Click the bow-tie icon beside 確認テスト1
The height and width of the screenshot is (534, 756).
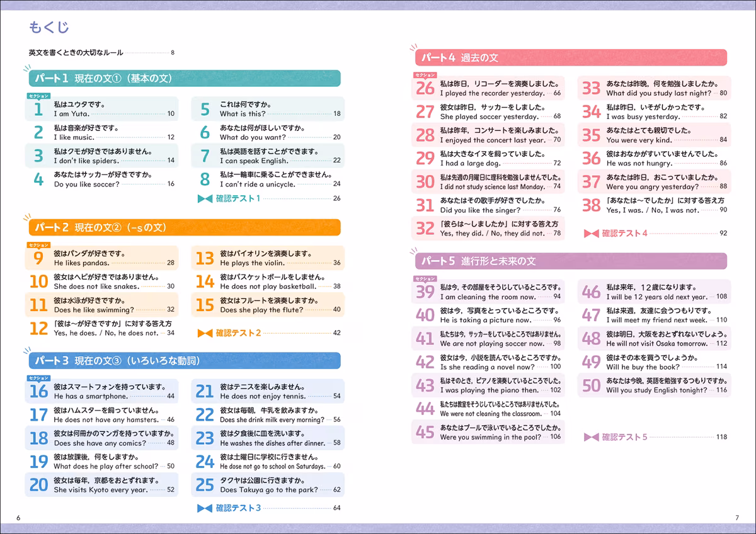[x=205, y=199]
